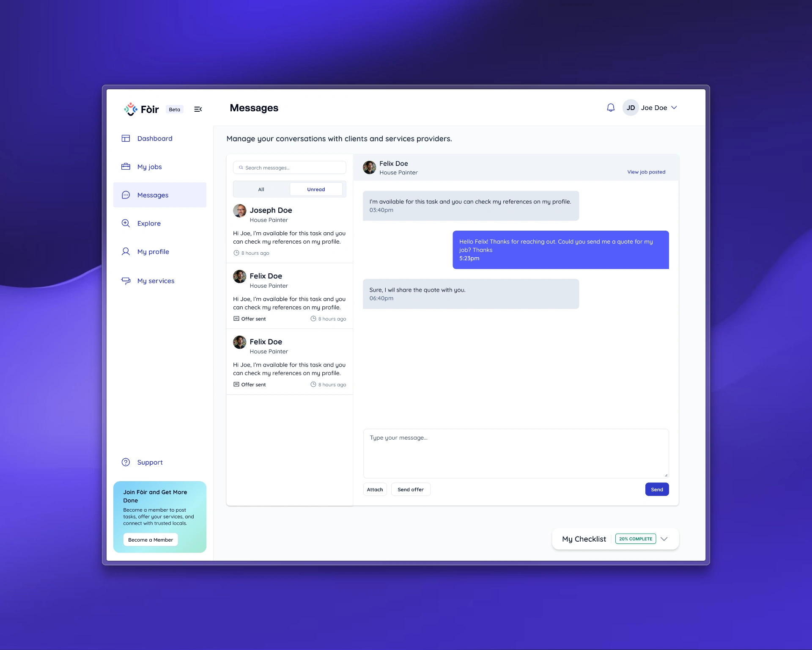Open My jobs in sidebar
Image resolution: width=812 pixels, height=650 pixels.
tap(160, 167)
